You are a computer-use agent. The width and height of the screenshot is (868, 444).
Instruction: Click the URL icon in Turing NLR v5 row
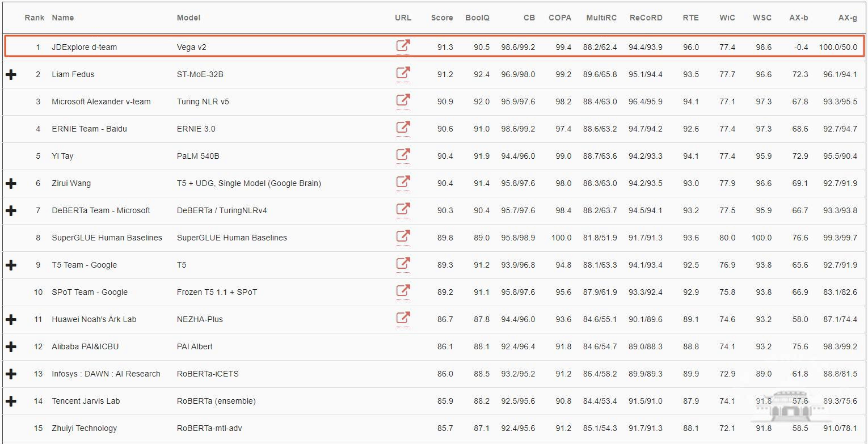(x=403, y=100)
